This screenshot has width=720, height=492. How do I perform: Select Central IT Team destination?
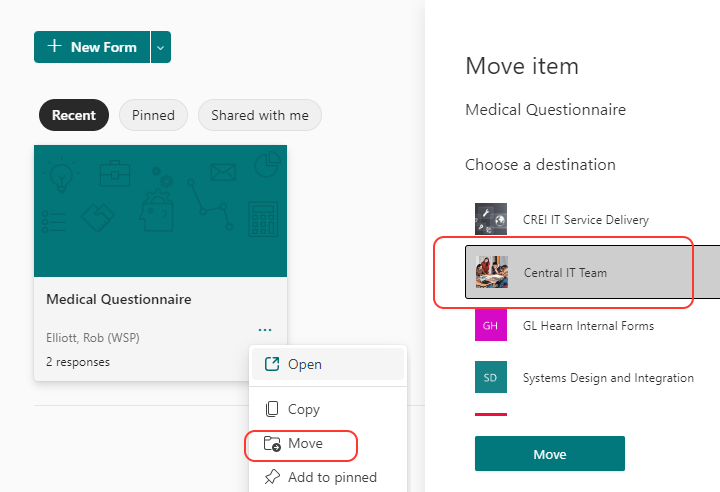565,272
